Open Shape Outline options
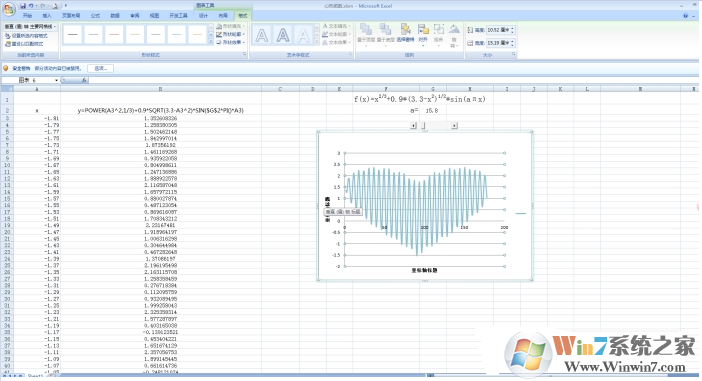 pyautogui.click(x=230, y=34)
